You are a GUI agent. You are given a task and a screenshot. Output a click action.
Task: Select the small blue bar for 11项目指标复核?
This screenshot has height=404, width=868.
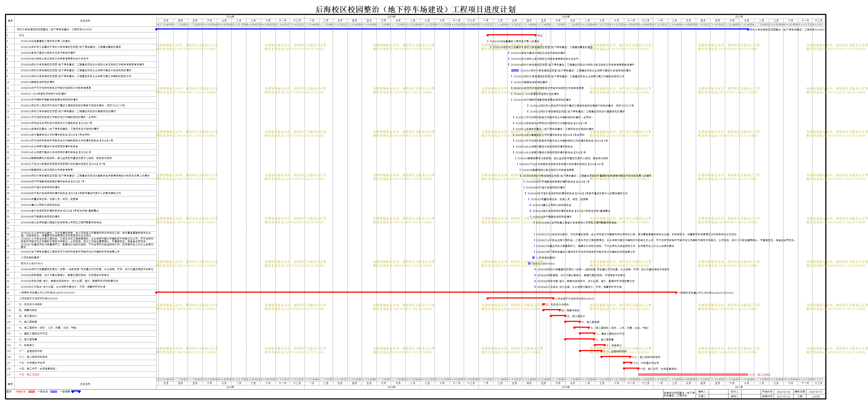pyautogui.click(x=533, y=258)
